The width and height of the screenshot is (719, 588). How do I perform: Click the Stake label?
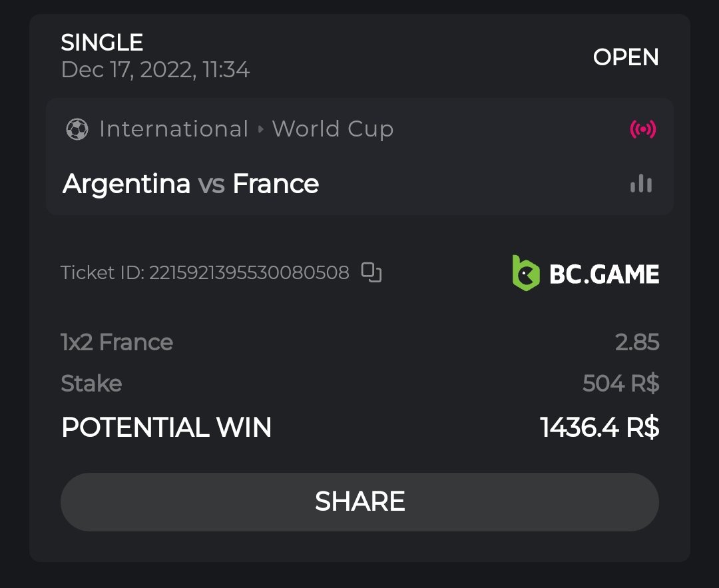[91, 384]
